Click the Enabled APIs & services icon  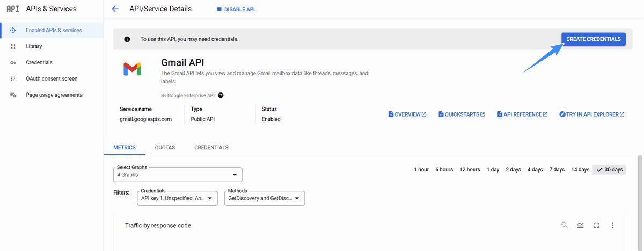[13, 31]
